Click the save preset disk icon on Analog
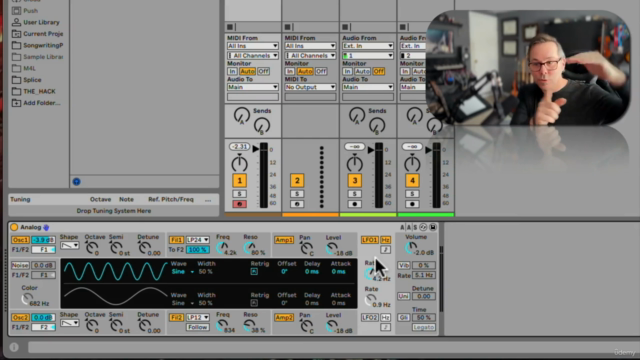 433,227
